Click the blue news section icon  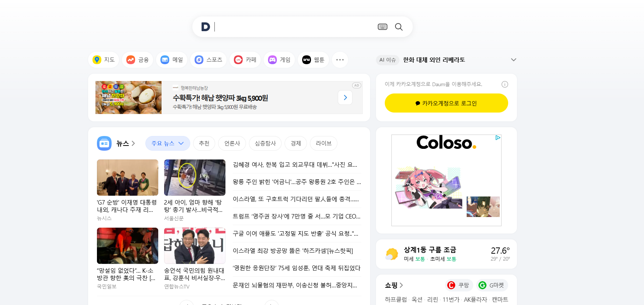pos(104,143)
